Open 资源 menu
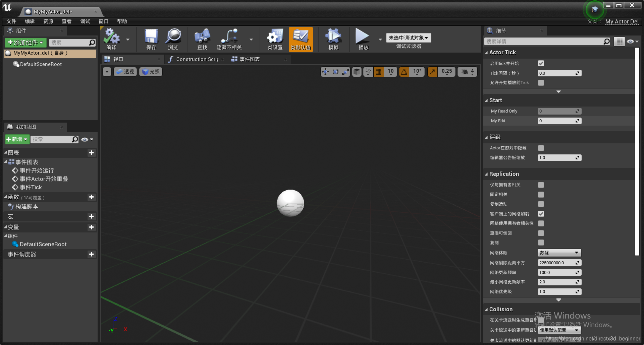 tap(48, 21)
